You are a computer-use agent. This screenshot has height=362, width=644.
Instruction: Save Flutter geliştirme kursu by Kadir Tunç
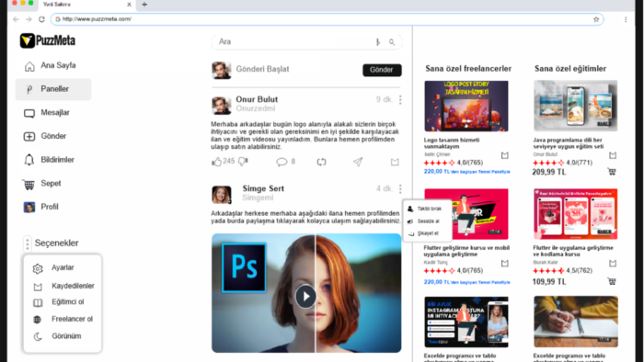coord(505,263)
